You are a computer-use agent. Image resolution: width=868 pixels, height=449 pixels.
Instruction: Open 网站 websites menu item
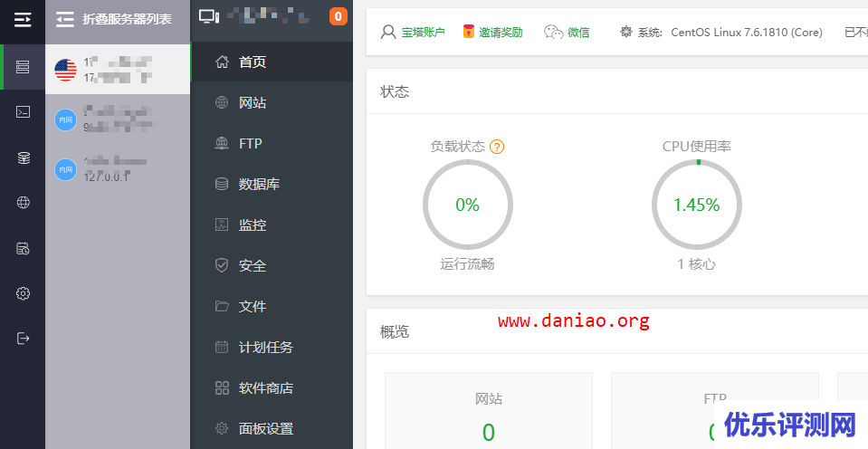(x=272, y=102)
